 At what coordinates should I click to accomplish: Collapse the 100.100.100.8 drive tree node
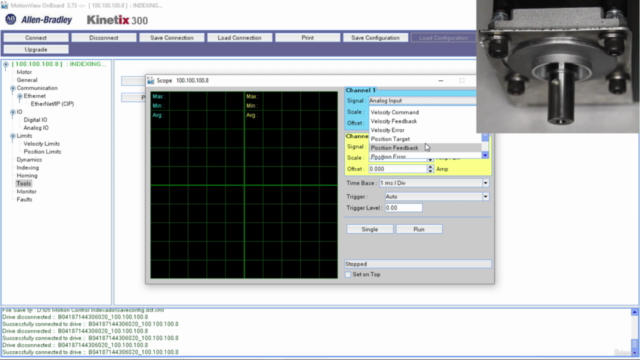pyautogui.click(x=6, y=64)
